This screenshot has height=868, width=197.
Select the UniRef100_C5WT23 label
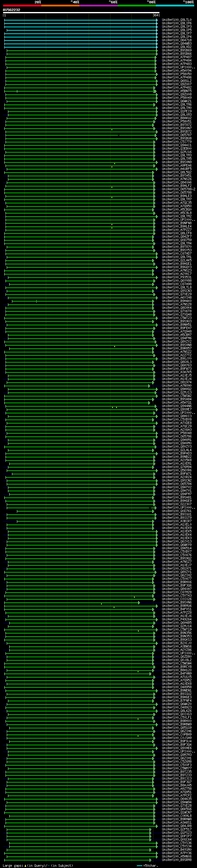[x=177, y=318]
